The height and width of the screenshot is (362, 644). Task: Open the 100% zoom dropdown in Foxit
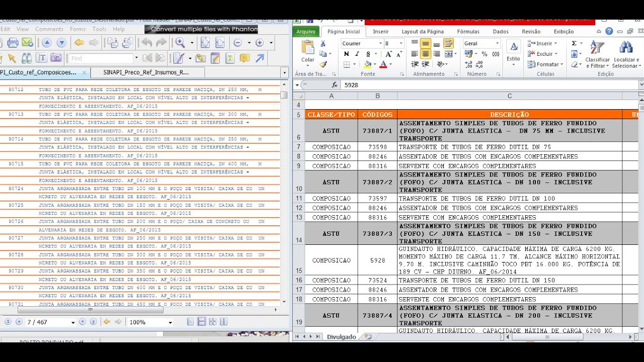tap(171, 322)
